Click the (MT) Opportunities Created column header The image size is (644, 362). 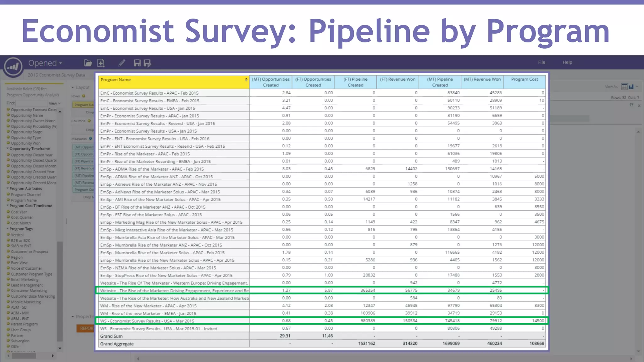(271, 82)
